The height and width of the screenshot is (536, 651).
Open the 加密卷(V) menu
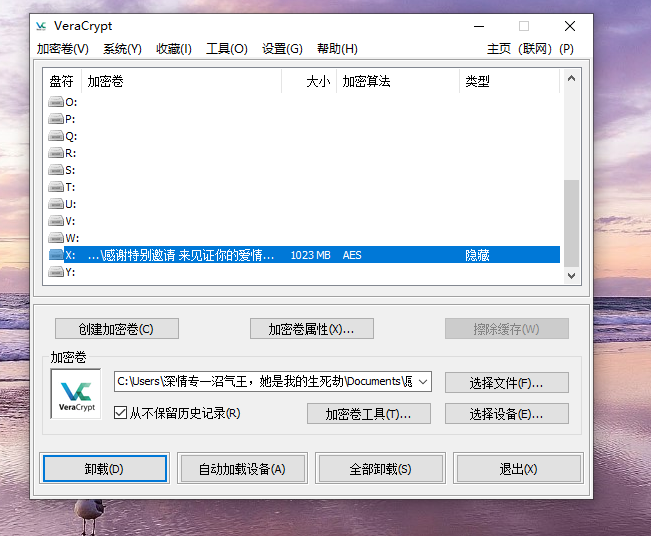[x=63, y=49]
